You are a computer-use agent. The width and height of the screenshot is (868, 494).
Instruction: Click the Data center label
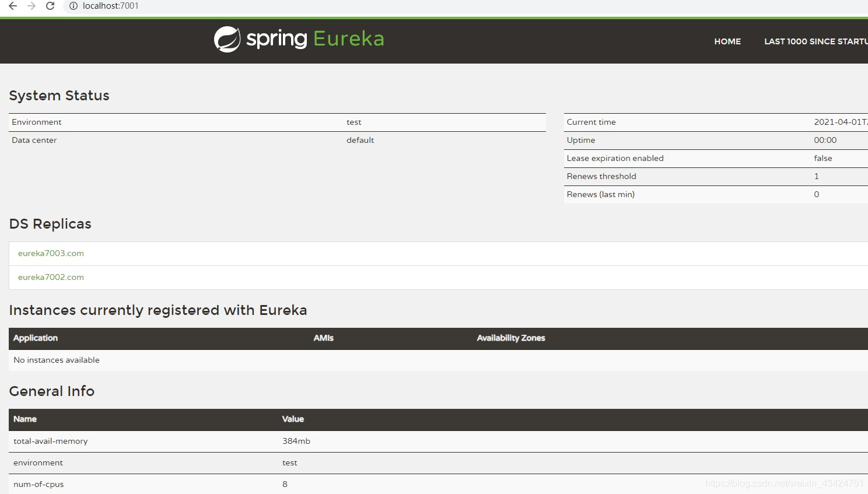click(34, 140)
